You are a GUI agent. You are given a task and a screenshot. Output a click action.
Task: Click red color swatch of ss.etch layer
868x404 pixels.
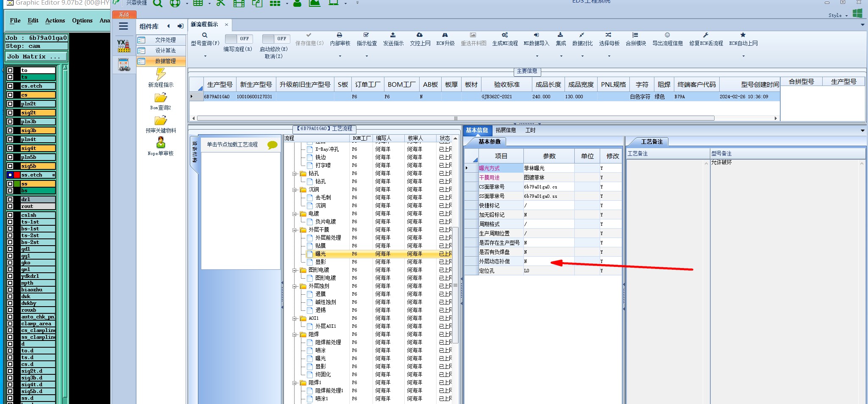click(17, 175)
